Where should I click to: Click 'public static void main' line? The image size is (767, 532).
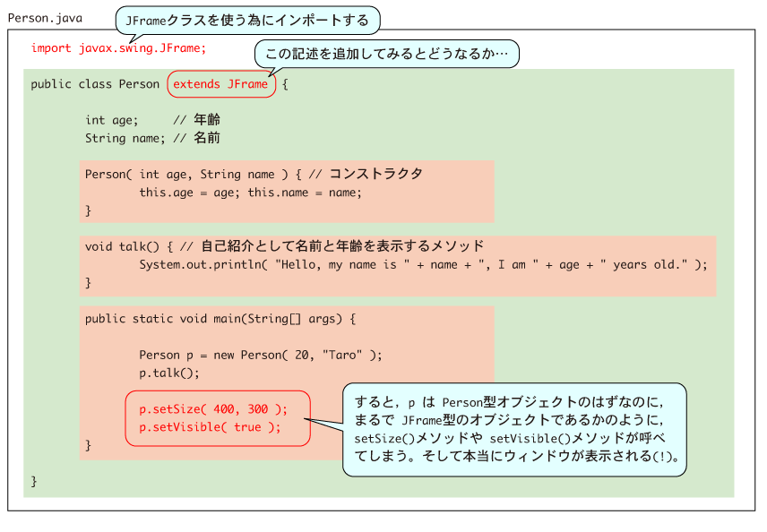coord(220,319)
